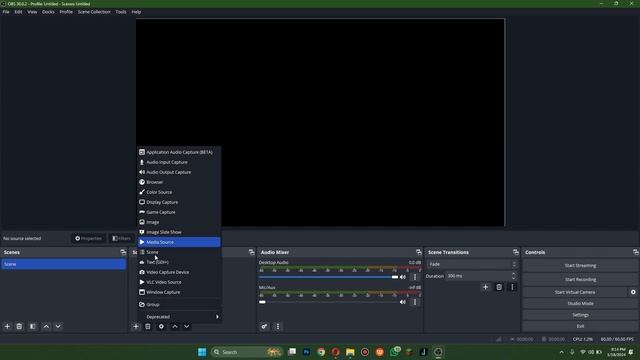Click Start Recording
Image resolution: width=640 pixels, height=360 pixels.
580,280
